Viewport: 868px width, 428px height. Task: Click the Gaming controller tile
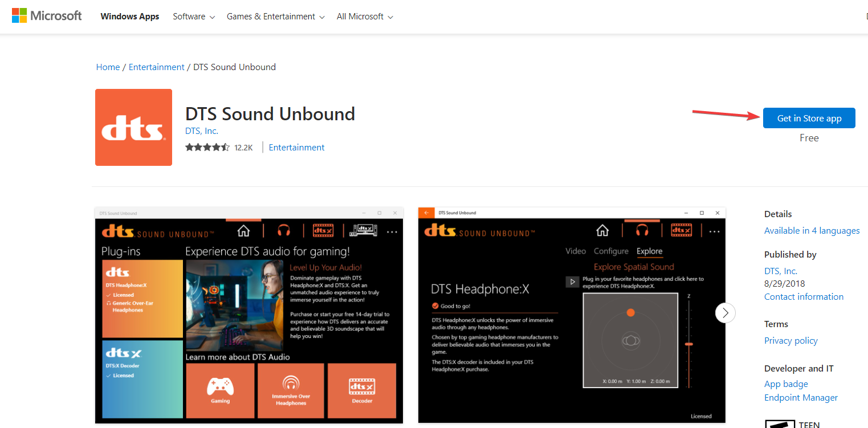pyautogui.click(x=220, y=390)
